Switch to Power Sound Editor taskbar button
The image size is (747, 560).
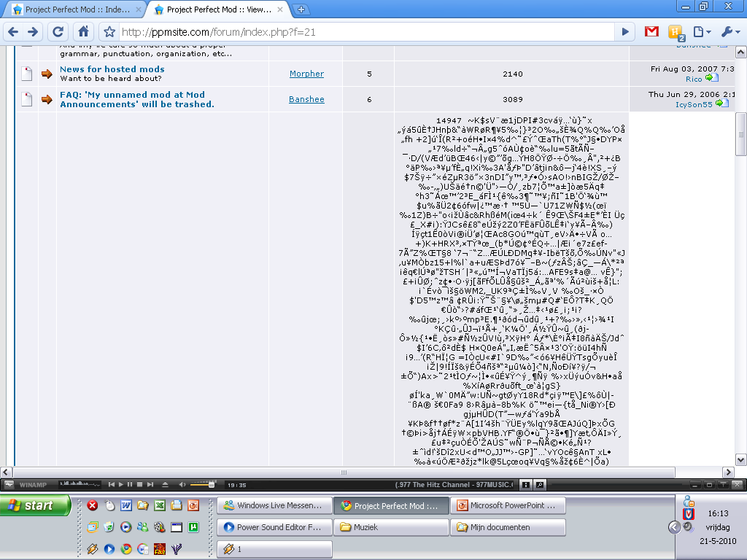point(274,527)
